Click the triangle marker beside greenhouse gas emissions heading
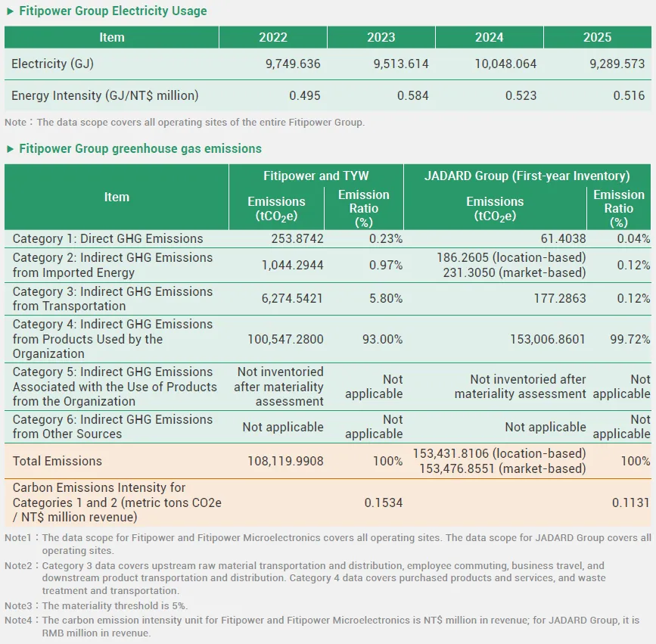The width and height of the screenshot is (656, 644). click(x=11, y=149)
